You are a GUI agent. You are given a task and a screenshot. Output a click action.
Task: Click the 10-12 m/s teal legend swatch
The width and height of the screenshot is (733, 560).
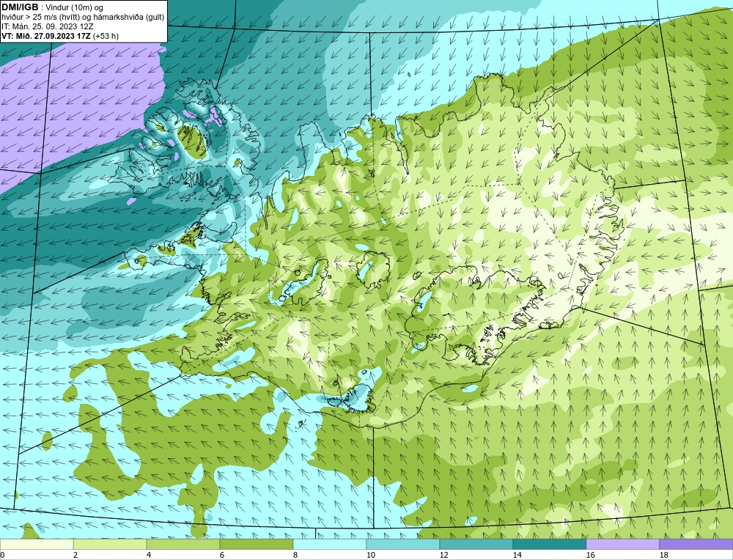point(403,544)
